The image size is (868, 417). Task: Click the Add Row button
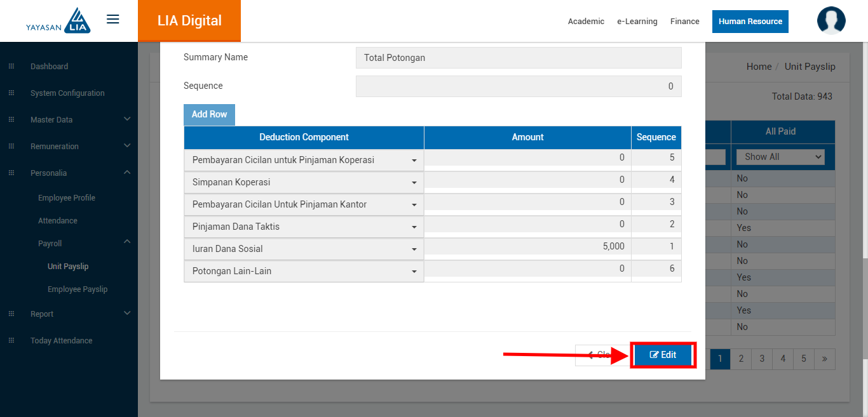pos(209,114)
